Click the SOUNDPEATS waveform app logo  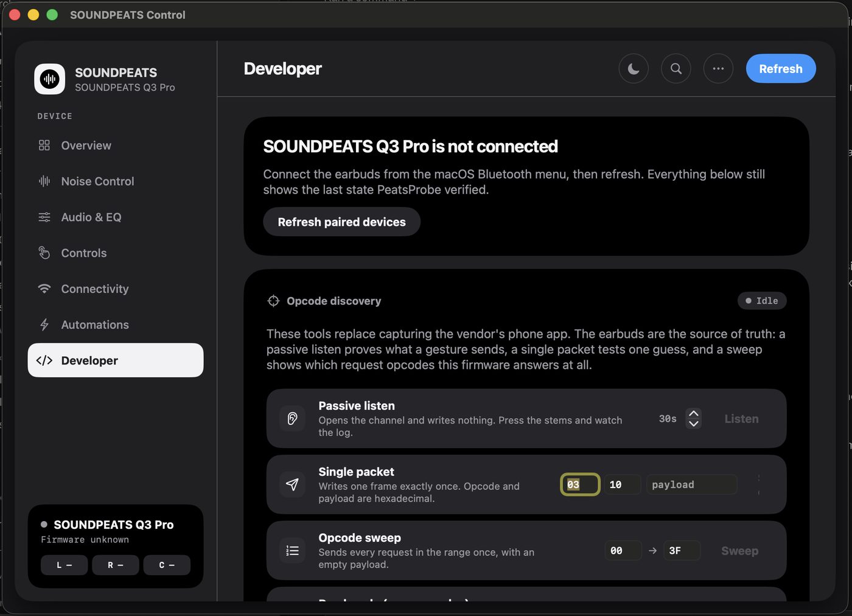(x=50, y=79)
